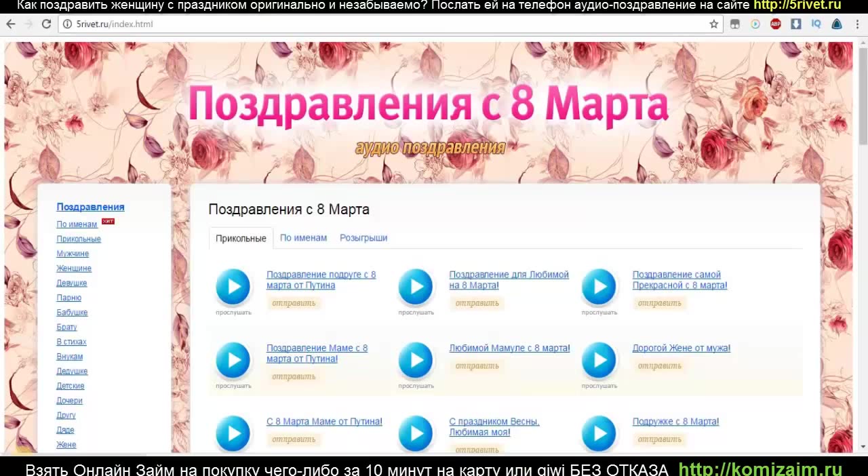Click the circular play extension icon
868x476 pixels.
(755, 24)
